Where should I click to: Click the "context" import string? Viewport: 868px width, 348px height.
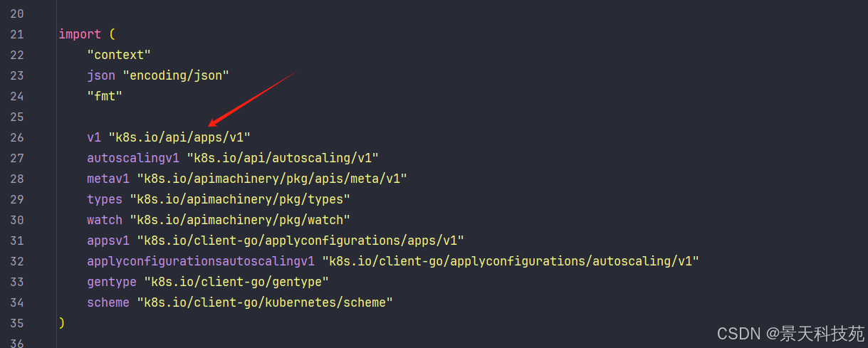(119, 55)
